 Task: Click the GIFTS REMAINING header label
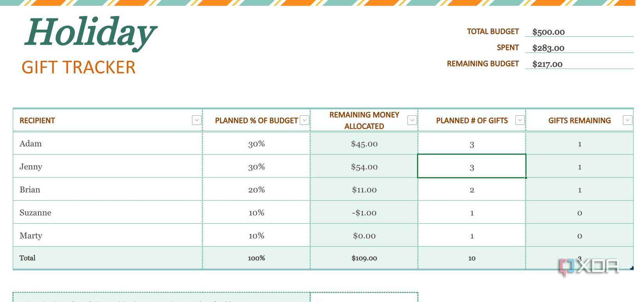(x=580, y=120)
